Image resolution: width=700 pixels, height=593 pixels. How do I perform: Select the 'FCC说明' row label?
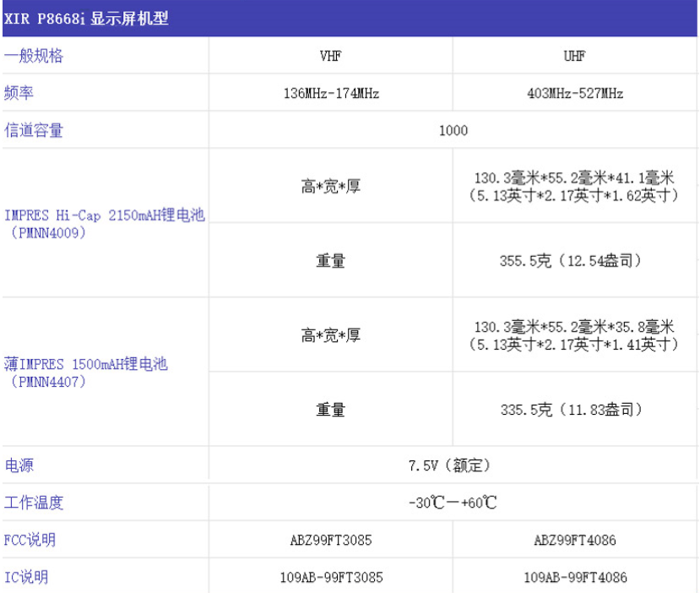click(x=30, y=540)
